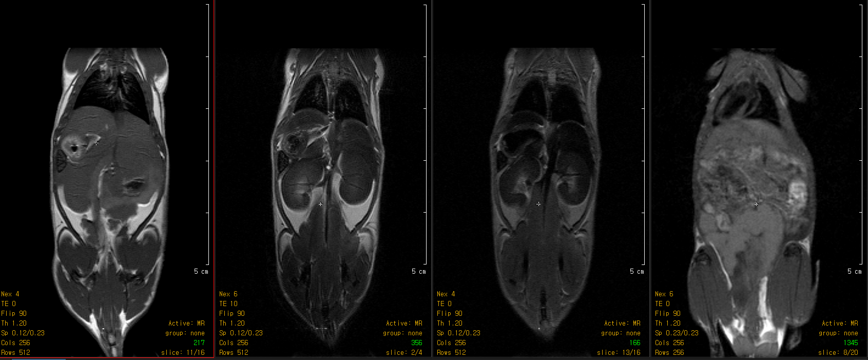Select the MR image showing slice 11/16
Viewport: 868px width, 360px height.
tap(107, 179)
